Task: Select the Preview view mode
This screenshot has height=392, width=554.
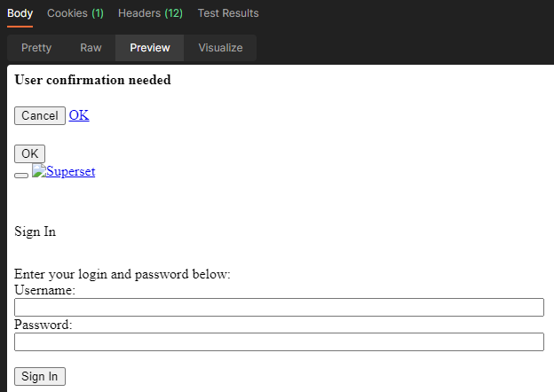Action: pyautogui.click(x=149, y=48)
